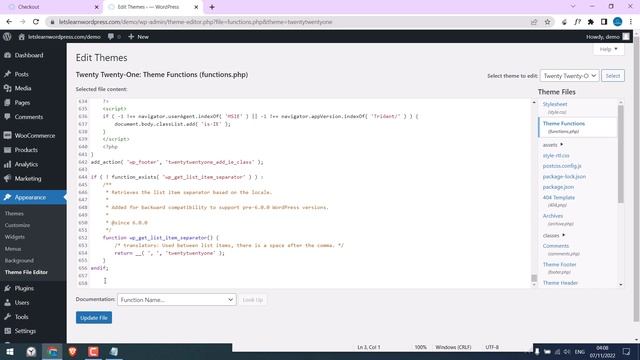This screenshot has height=360, width=640.
Task: Open Background submenu item
Action: [x=19, y=260]
